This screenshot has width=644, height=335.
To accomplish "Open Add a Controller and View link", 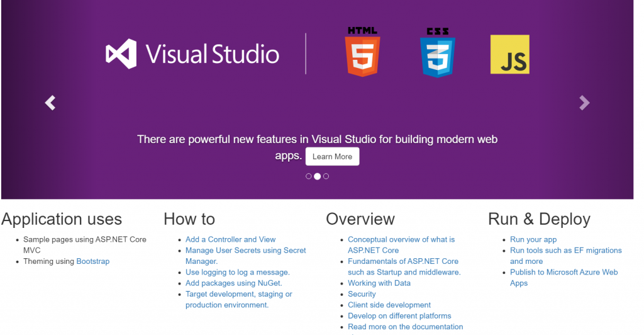I will [x=230, y=240].
